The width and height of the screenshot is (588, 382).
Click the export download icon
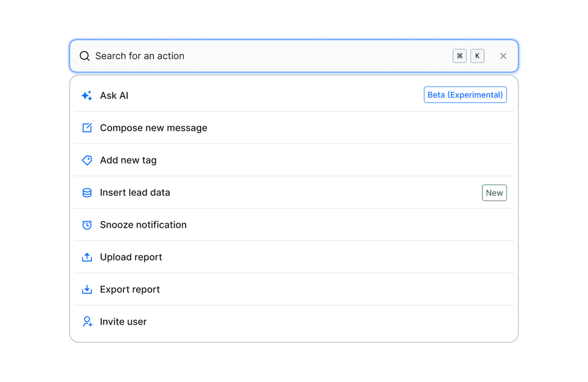click(87, 290)
